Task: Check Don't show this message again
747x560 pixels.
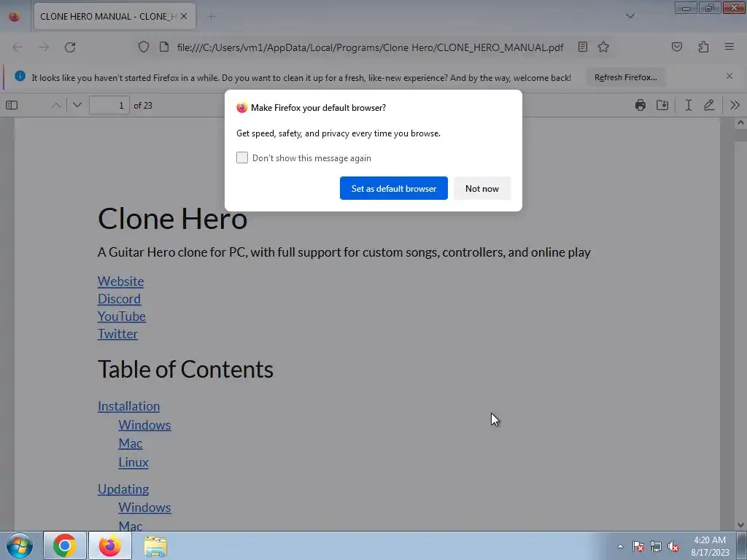Action: point(242,157)
